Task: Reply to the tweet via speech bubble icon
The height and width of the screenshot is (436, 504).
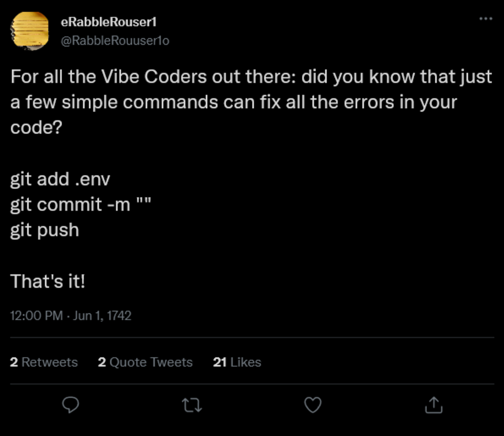Action: click(x=70, y=404)
